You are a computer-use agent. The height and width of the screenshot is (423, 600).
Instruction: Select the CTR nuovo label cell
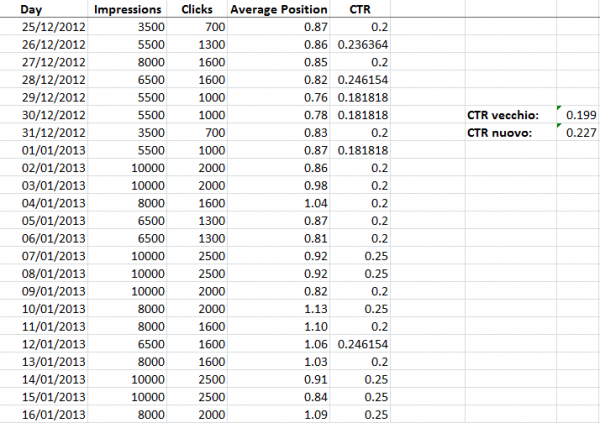tap(510, 132)
